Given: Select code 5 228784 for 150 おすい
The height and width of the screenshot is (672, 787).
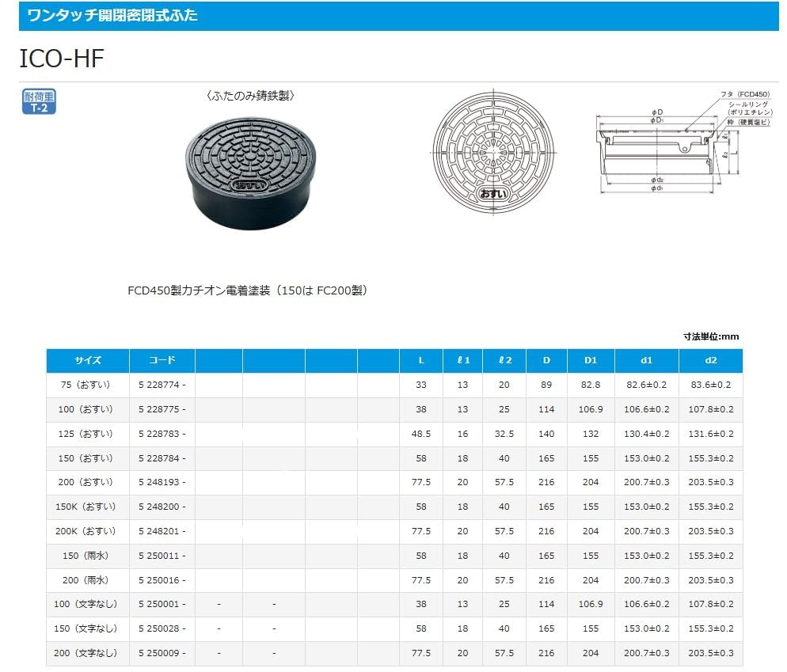Looking at the screenshot, I should [x=162, y=458].
